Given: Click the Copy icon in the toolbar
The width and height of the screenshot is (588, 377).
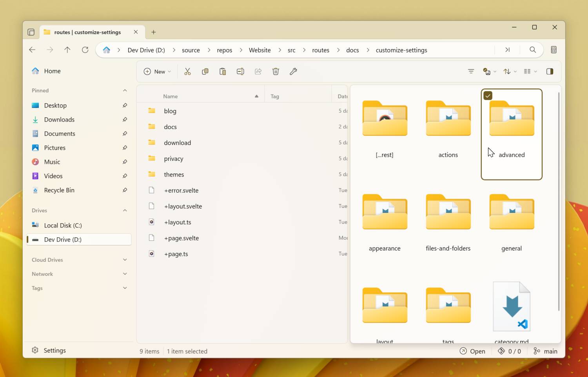Looking at the screenshot, I should (205, 71).
